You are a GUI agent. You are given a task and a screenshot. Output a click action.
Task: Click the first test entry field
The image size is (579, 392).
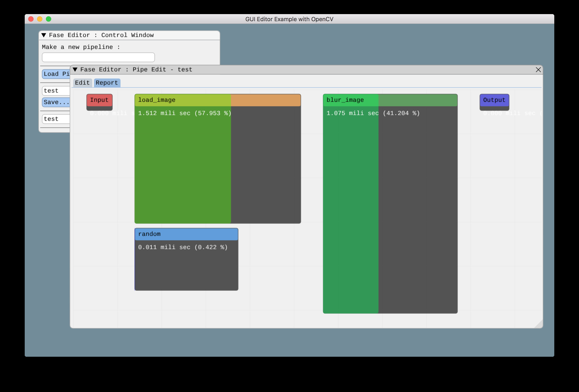coord(56,91)
